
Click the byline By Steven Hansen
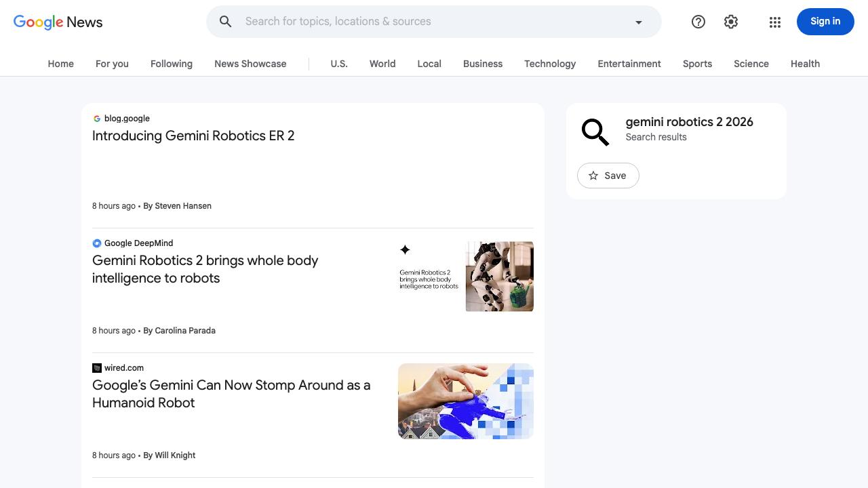point(178,206)
